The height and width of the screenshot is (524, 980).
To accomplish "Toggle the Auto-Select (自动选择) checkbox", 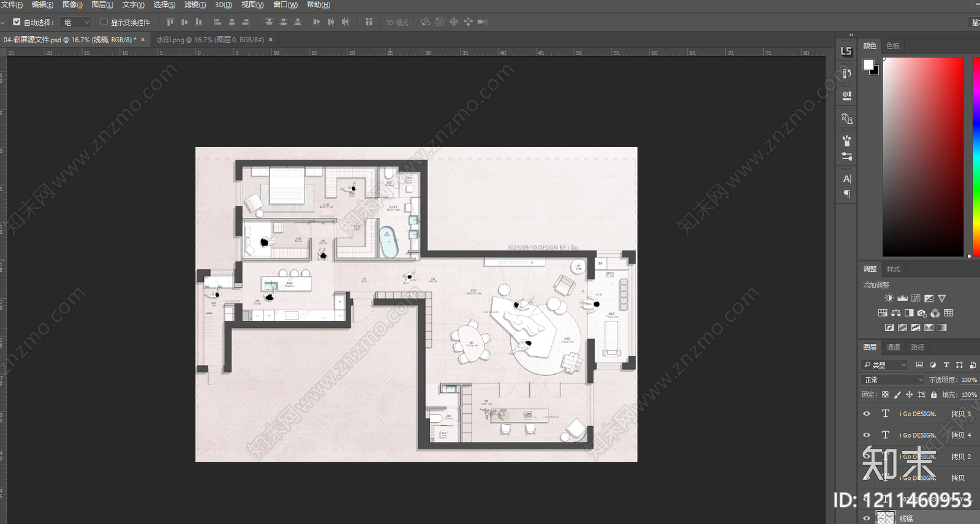I will click(17, 22).
